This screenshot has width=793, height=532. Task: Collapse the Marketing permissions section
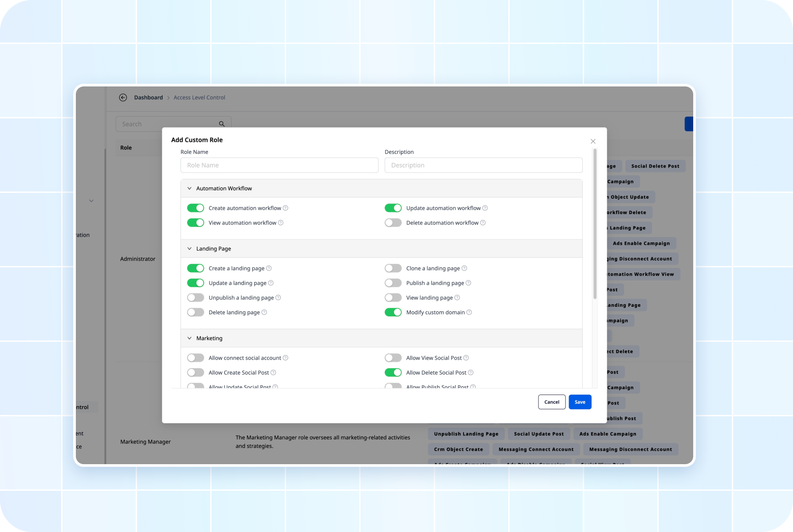[189, 338]
